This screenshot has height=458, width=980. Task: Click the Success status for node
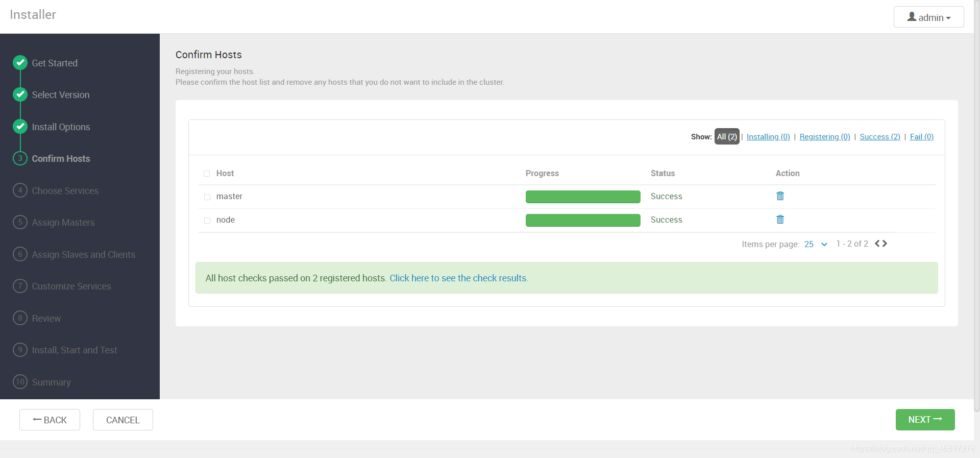click(666, 220)
